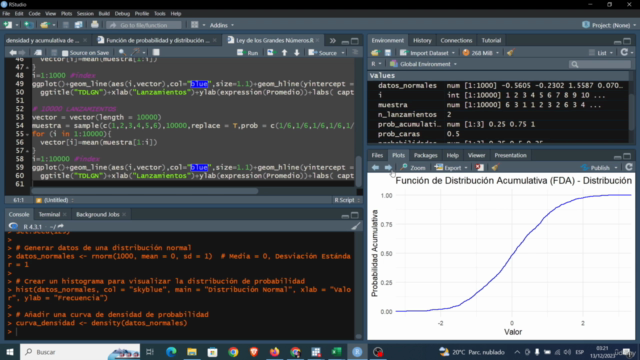Load workspace in Environment pane
Image resolution: width=640 pixels, height=360 pixels.
[375, 53]
